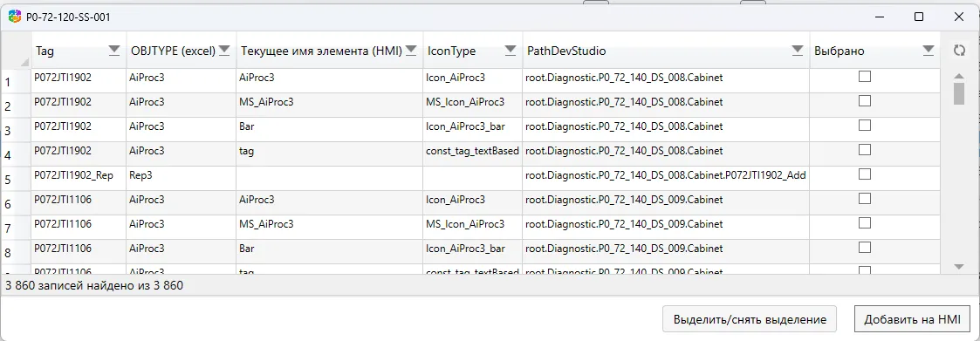Open the IconType column filter

pyautogui.click(x=511, y=51)
